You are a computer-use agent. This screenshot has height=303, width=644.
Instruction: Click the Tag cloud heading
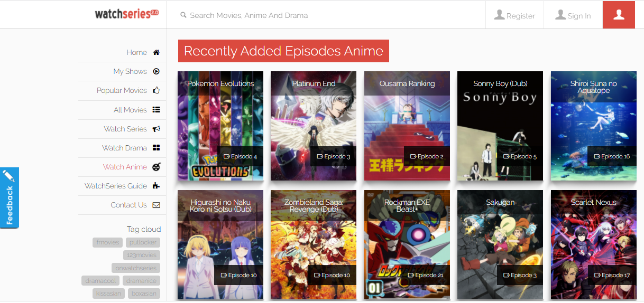(144, 229)
